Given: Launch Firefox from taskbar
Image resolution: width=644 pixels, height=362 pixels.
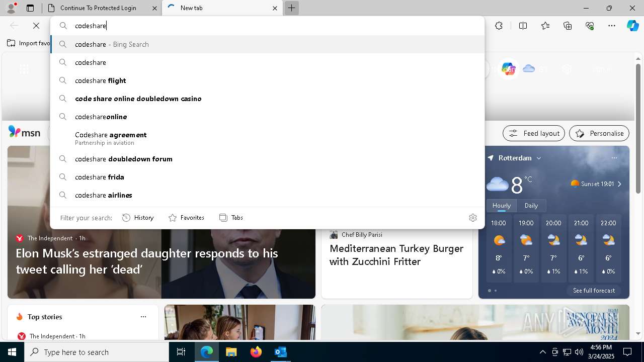Looking at the screenshot, I should (x=256, y=352).
